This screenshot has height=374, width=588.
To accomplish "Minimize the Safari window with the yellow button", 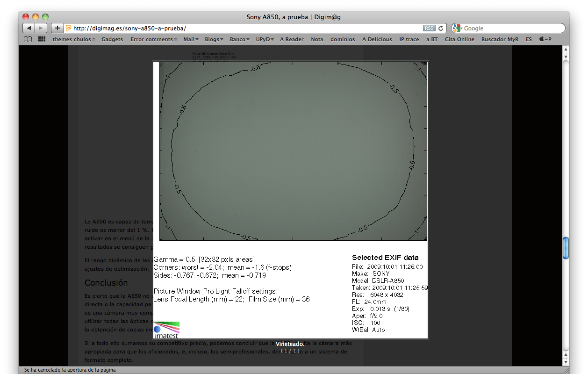I will pos(36,17).
